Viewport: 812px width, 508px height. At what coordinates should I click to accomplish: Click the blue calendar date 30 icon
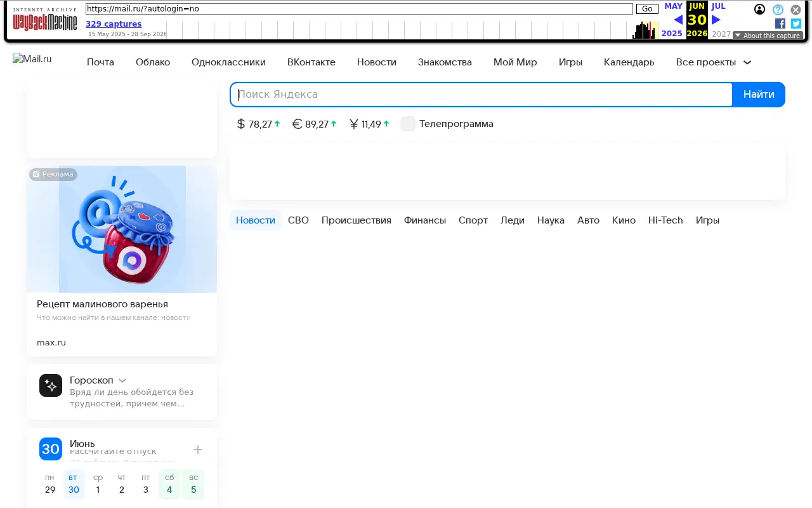pos(51,449)
